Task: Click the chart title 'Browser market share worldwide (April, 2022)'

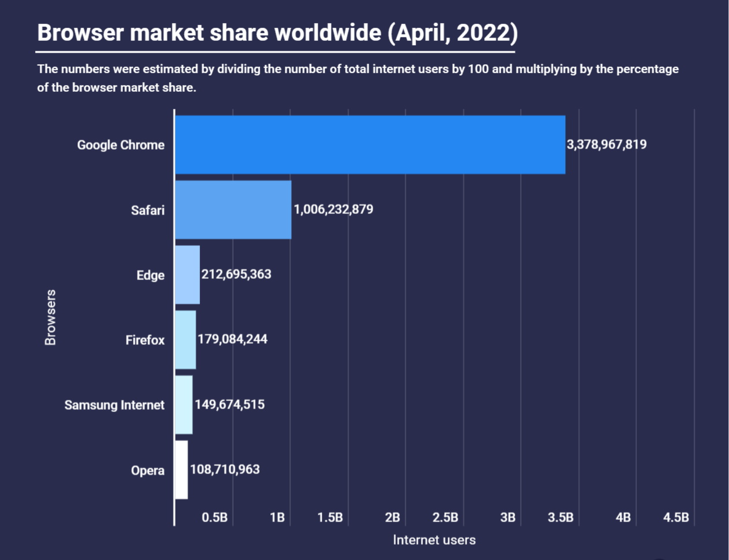Action: (x=278, y=33)
